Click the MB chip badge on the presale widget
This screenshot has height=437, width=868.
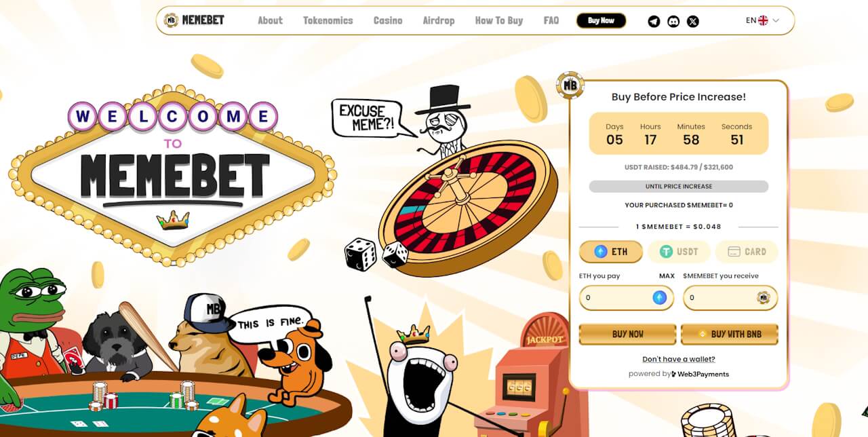point(570,85)
